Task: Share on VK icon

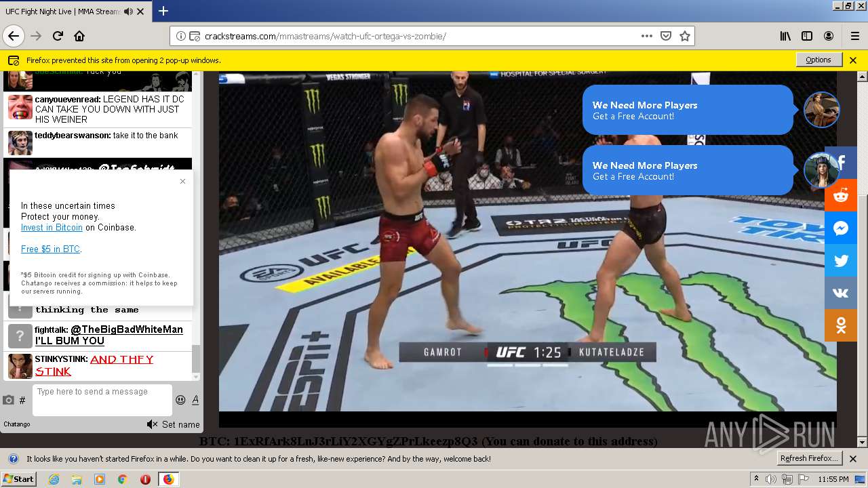Action: point(841,293)
